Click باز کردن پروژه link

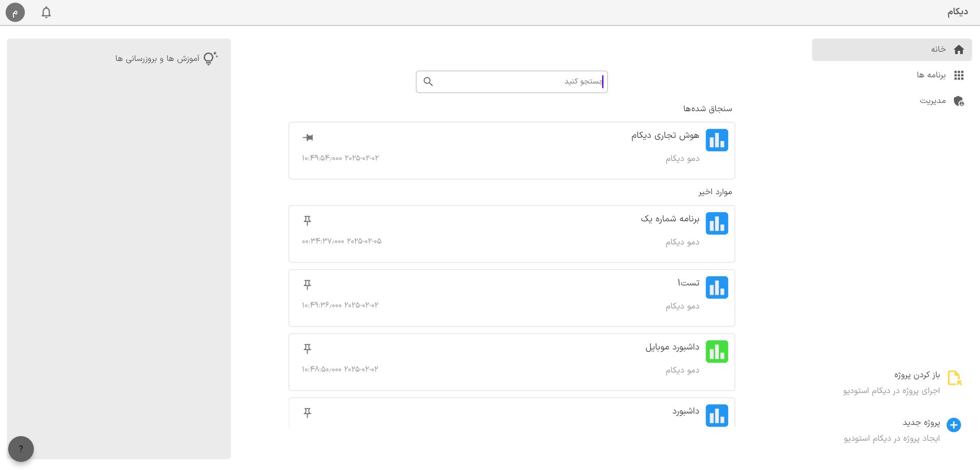[x=917, y=375]
